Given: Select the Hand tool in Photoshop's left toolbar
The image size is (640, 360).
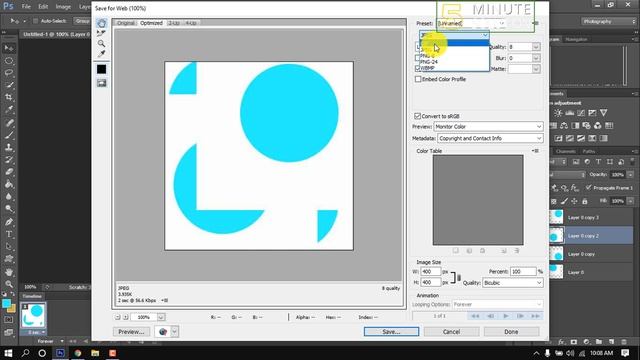Looking at the screenshot, I should pos(9,272).
